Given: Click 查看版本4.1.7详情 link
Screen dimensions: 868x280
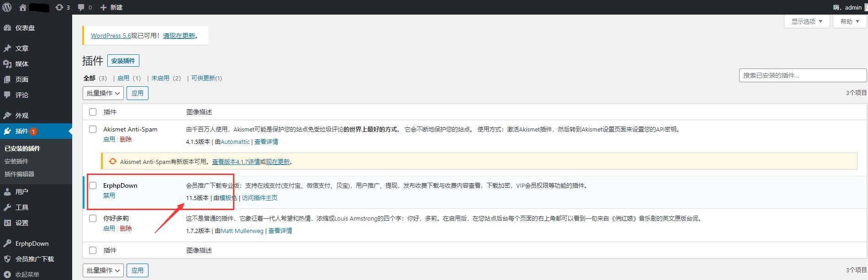Looking at the screenshot, I should (x=236, y=162).
